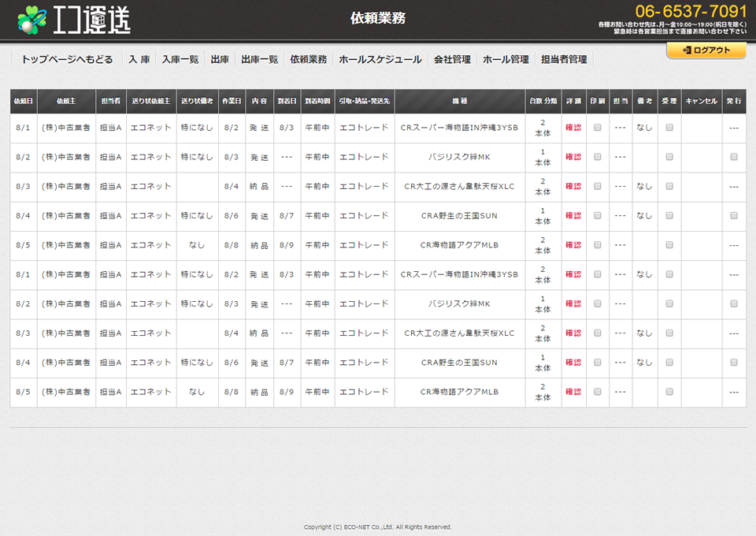The width and height of the screenshot is (756, 536).
Task: Open the ホール管理 page
Action: click(x=506, y=59)
